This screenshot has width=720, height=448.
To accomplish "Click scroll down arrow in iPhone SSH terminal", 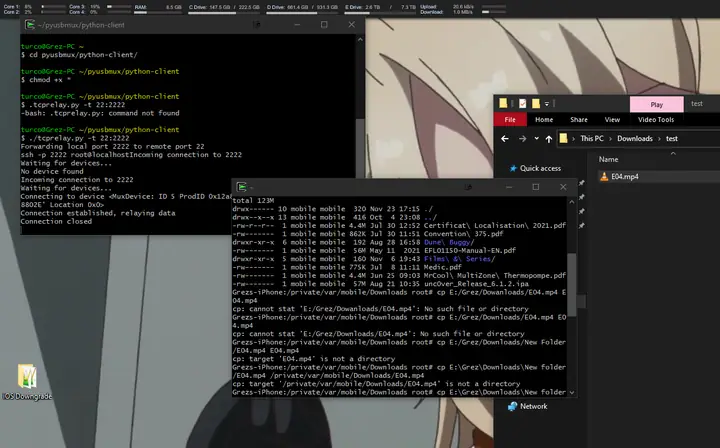I will (x=572, y=392).
